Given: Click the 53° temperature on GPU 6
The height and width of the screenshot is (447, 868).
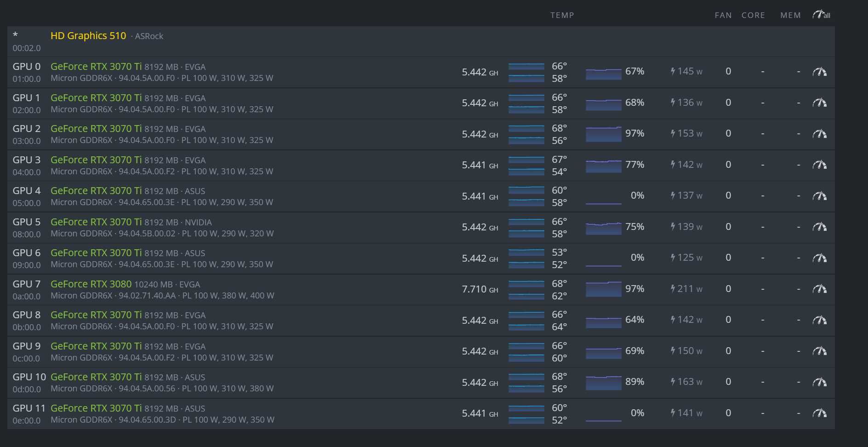Looking at the screenshot, I should tap(560, 252).
